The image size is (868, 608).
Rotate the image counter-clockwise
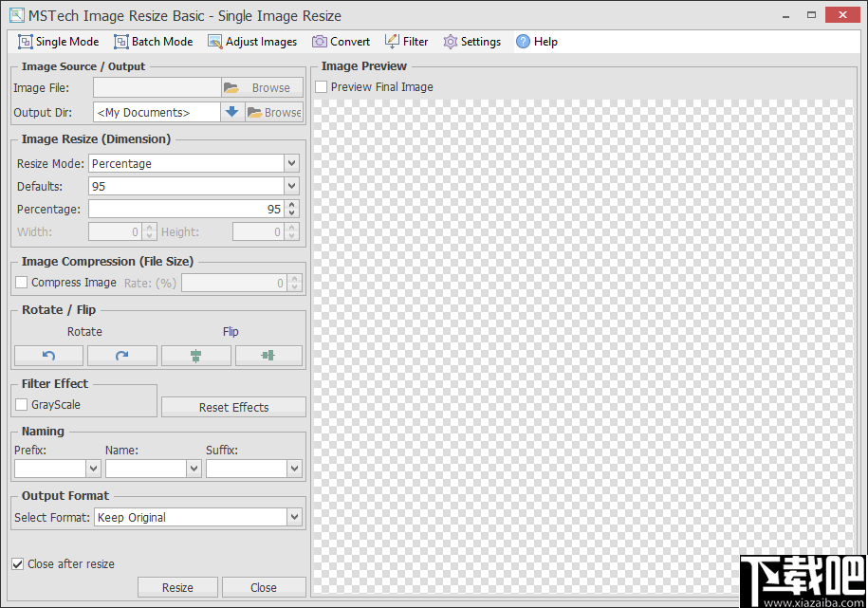click(x=48, y=355)
